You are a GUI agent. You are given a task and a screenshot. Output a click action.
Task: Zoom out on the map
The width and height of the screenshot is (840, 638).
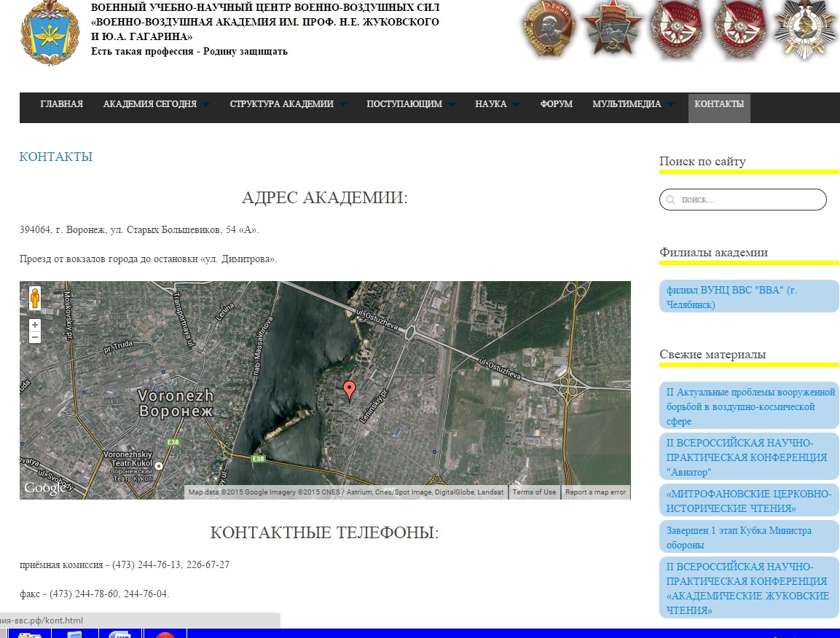pyautogui.click(x=34, y=337)
